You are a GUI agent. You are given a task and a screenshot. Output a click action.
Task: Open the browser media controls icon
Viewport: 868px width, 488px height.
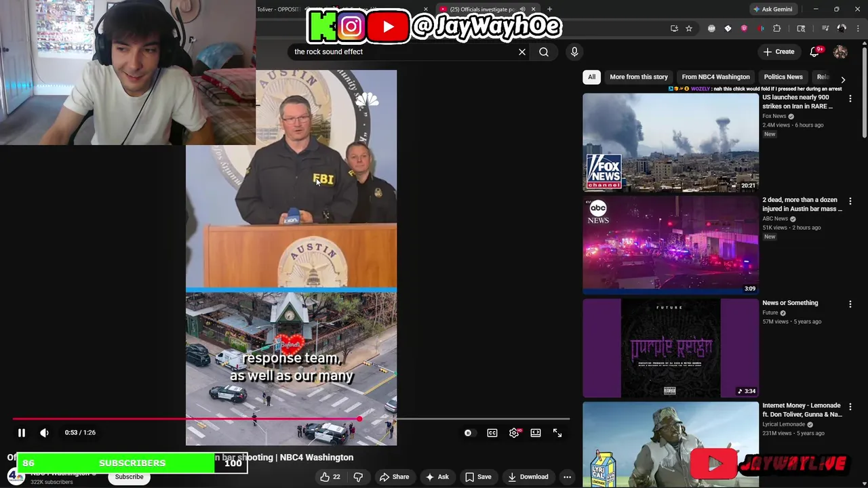coord(825,28)
